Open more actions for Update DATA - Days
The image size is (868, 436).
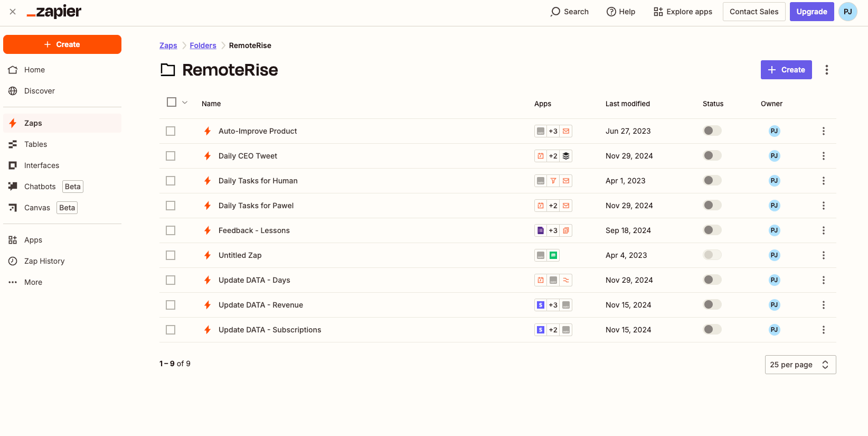pos(824,280)
